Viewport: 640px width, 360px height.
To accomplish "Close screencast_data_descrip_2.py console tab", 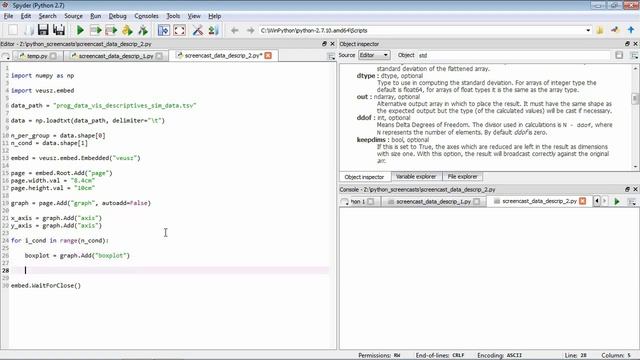I will (583, 201).
